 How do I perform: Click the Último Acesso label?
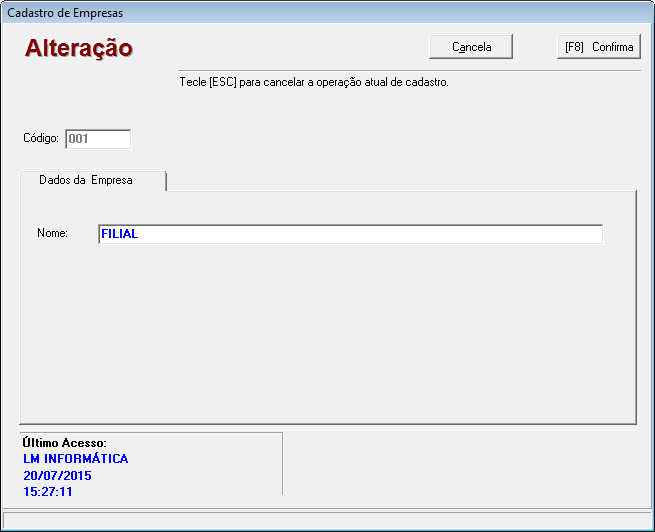[64, 443]
